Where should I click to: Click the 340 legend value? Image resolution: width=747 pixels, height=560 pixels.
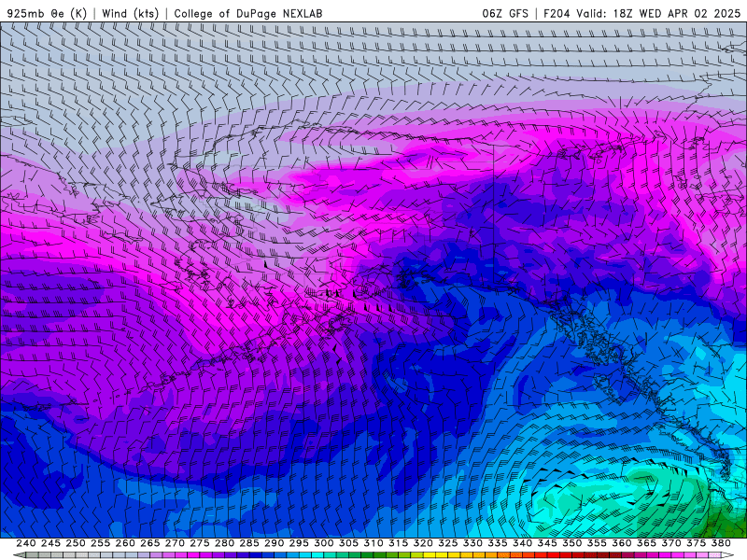[x=522, y=543]
